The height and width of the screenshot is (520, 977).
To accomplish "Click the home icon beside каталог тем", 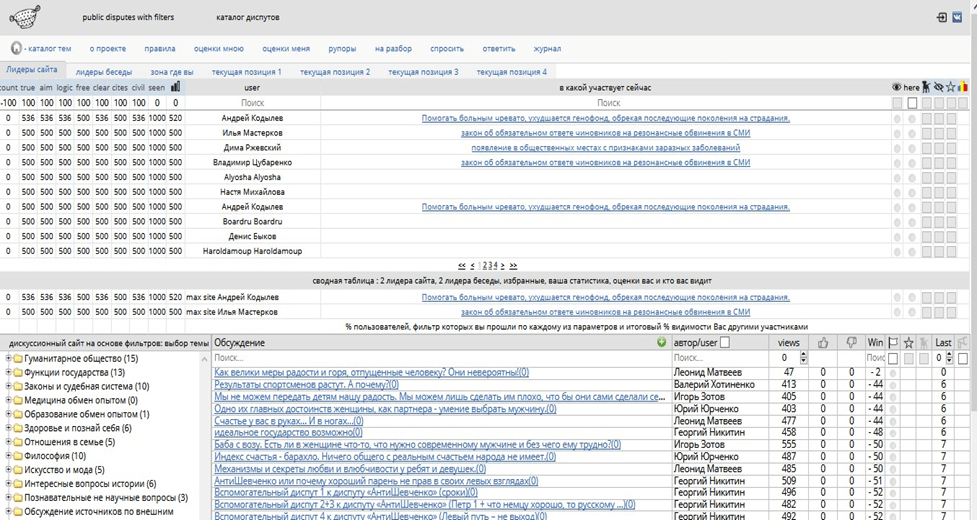I will 16,48.
